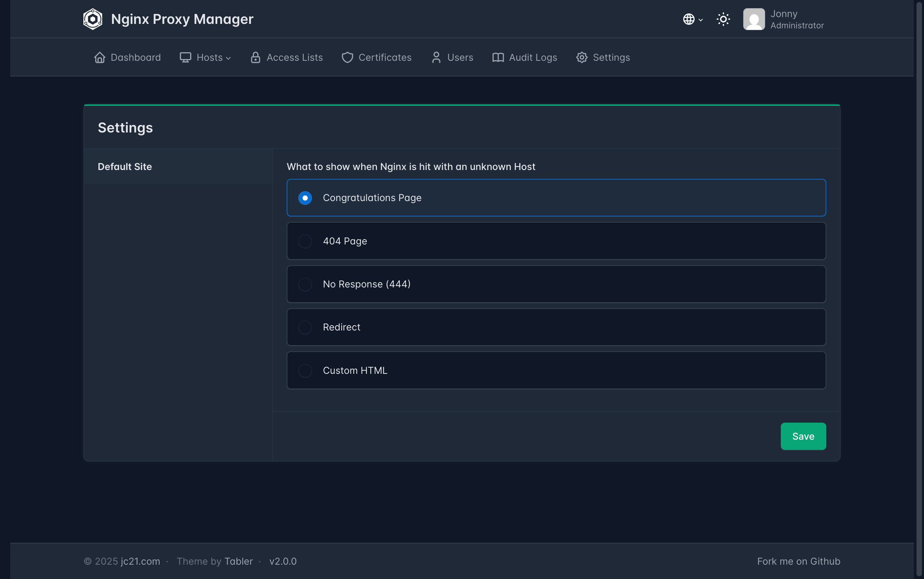Click the Dashboard home icon

(100, 57)
